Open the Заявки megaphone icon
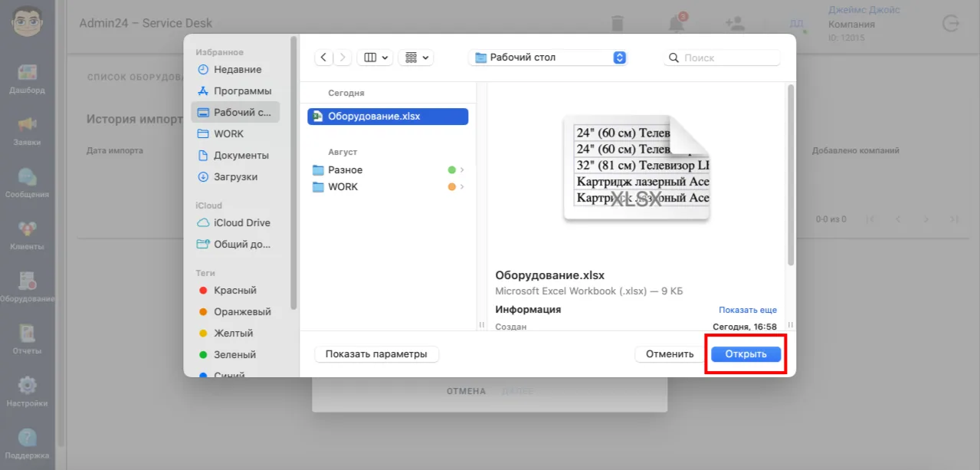 point(27,124)
